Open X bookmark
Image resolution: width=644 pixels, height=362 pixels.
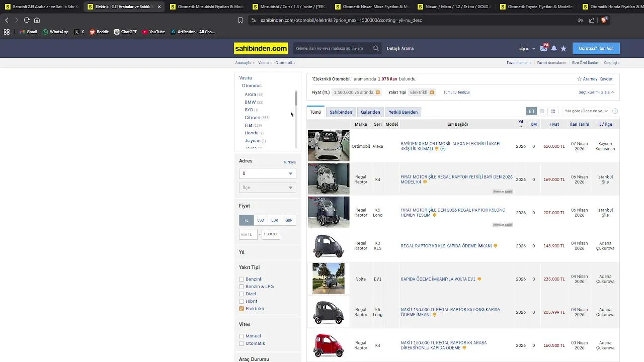click(x=79, y=32)
